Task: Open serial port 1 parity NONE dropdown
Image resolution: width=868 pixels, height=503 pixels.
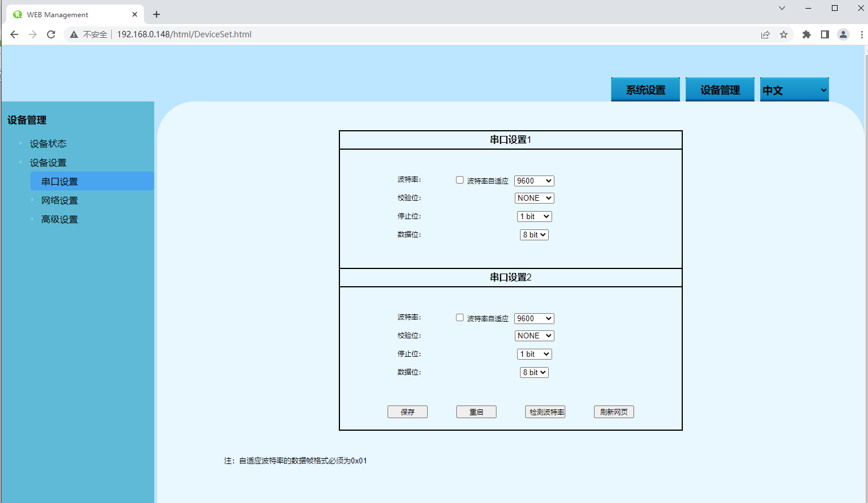Action: (534, 198)
